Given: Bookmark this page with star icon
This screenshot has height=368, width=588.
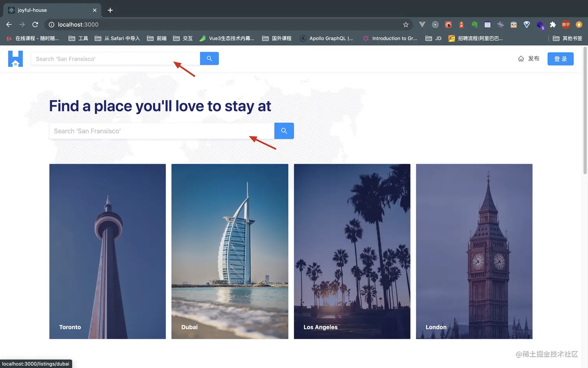Looking at the screenshot, I should (406, 25).
